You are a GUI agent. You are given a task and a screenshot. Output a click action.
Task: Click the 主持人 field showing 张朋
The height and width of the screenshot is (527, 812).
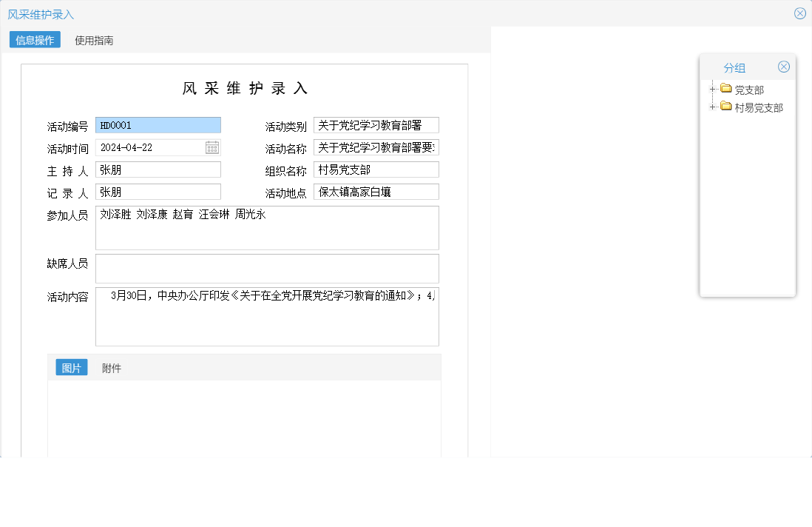tap(158, 169)
